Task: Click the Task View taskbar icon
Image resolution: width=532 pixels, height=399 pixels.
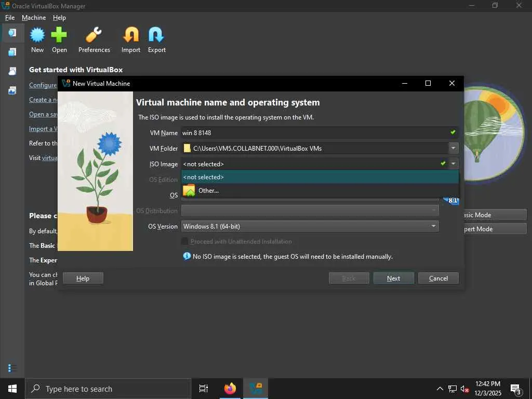Action: coord(204,389)
